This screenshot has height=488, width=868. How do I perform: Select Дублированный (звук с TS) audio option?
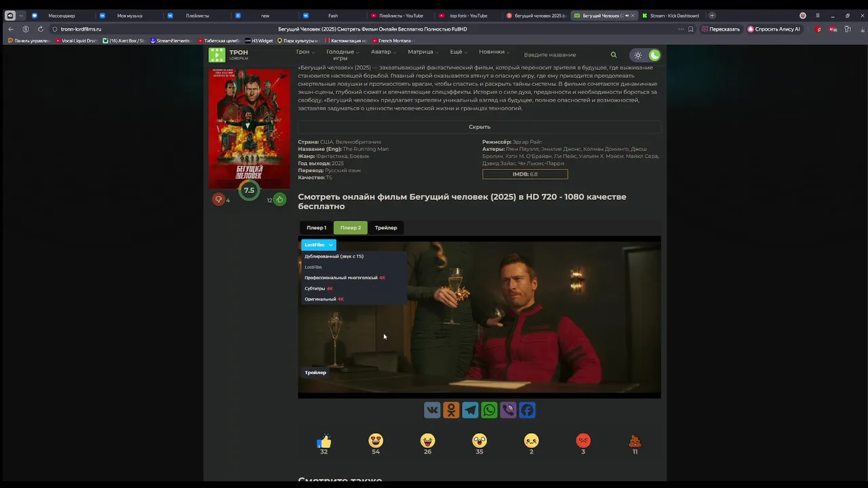click(334, 256)
